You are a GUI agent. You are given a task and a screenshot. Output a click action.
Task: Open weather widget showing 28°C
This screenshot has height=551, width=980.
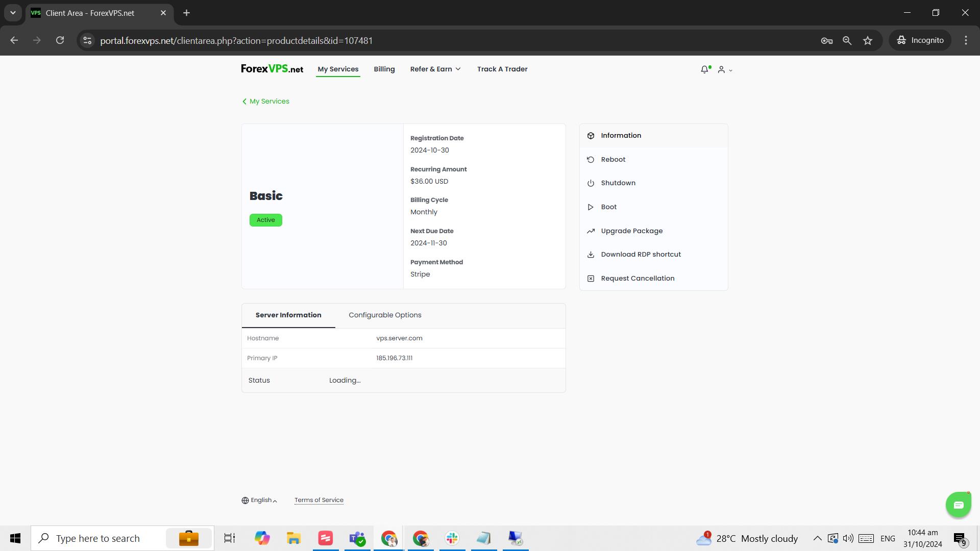[x=747, y=538]
